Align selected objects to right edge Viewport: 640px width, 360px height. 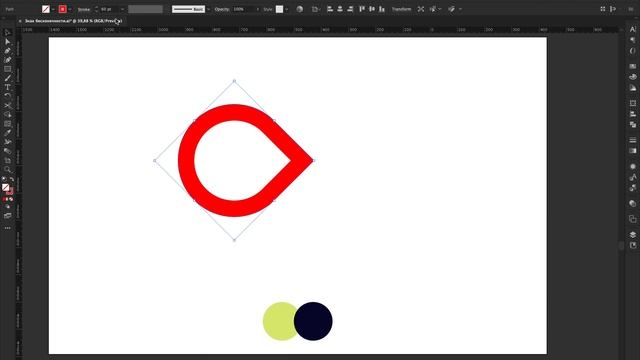coord(350,9)
